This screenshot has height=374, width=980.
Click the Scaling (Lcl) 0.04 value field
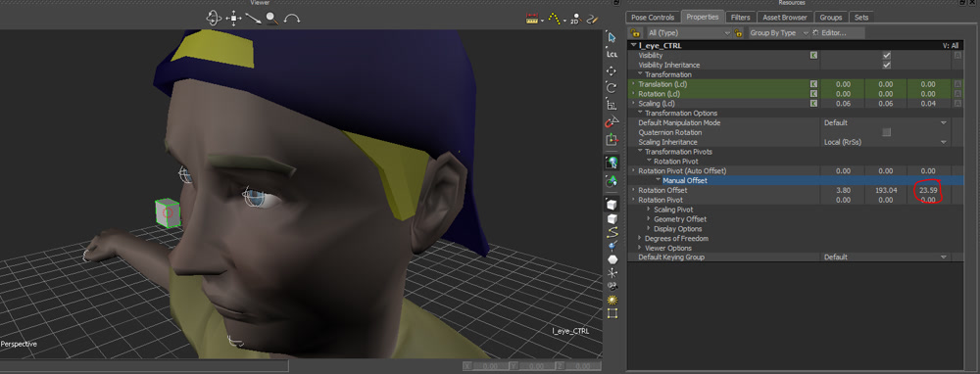click(929, 103)
